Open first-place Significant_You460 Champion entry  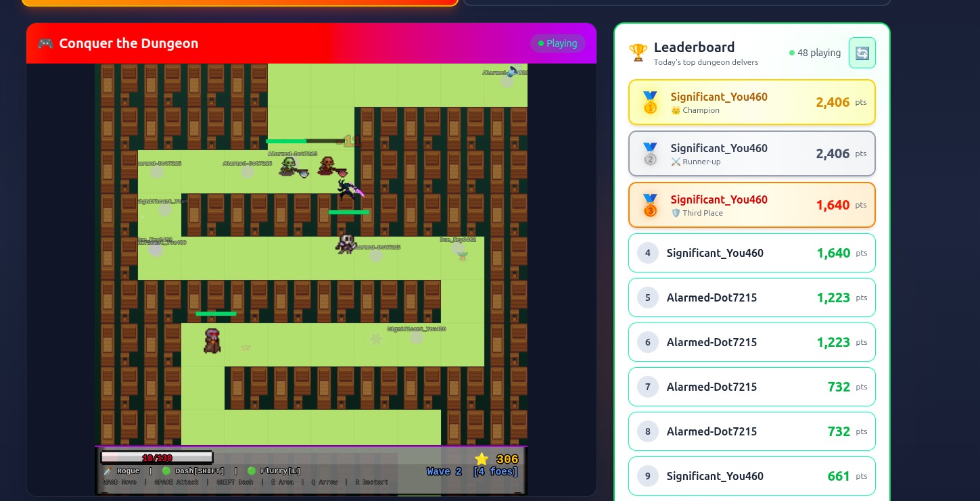tap(752, 103)
